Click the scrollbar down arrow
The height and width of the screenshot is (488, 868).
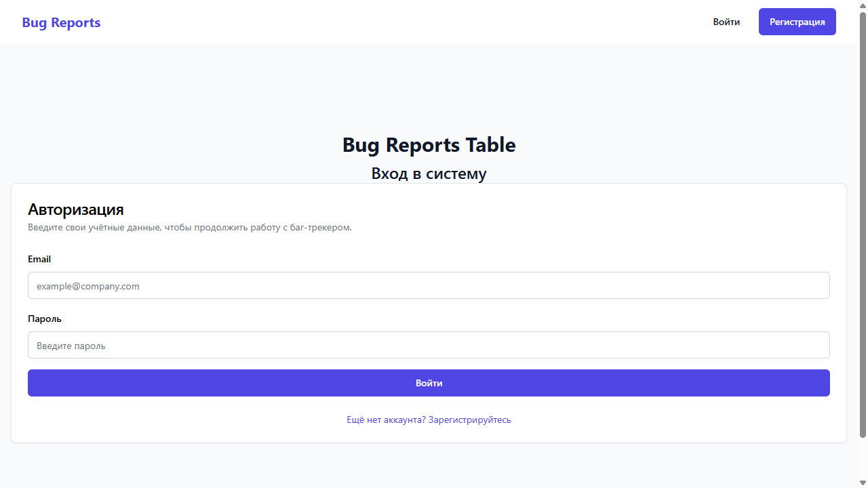(863, 483)
